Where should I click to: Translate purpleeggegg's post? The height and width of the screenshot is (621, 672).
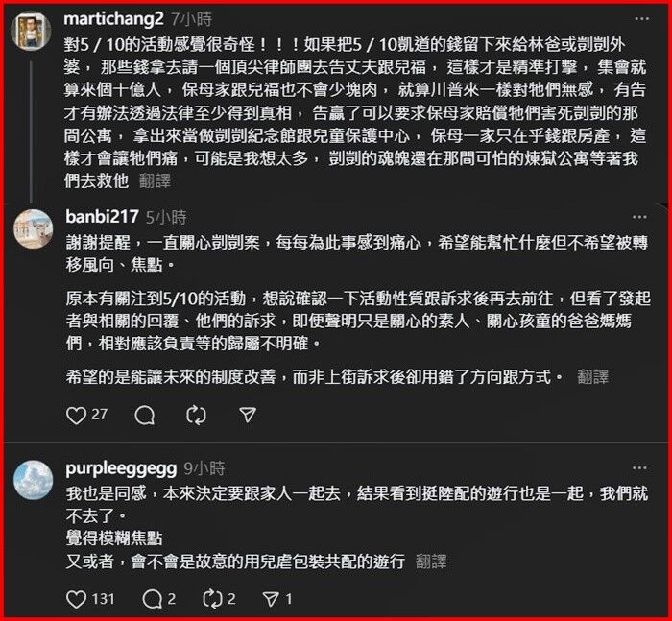click(x=431, y=561)
